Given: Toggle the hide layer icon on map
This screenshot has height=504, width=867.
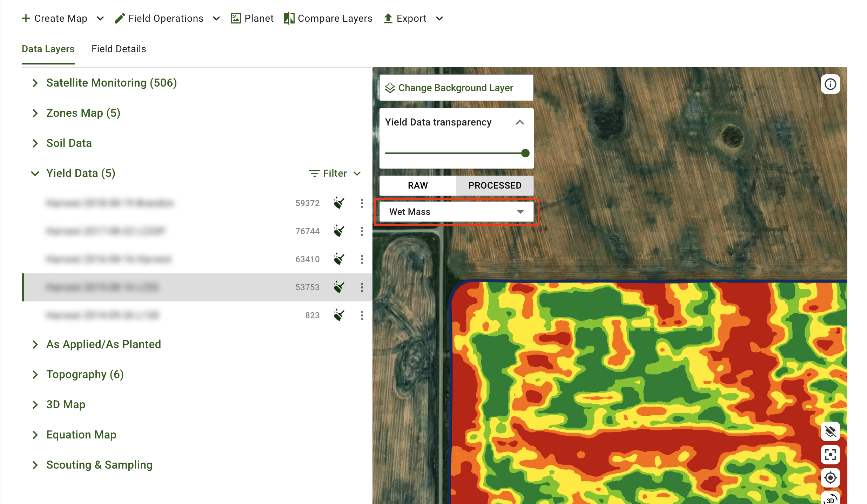Looking at the screenshot, I should tap(830, 431).
